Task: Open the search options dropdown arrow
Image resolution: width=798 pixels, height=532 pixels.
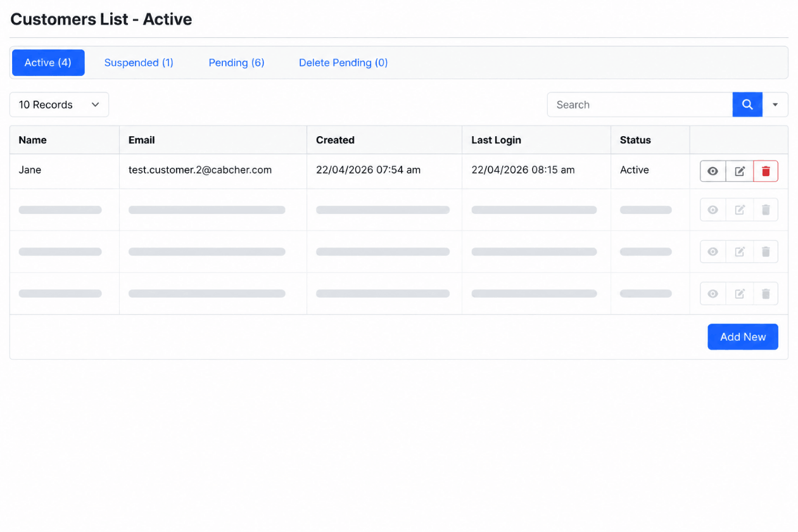Action: point(775,104)
